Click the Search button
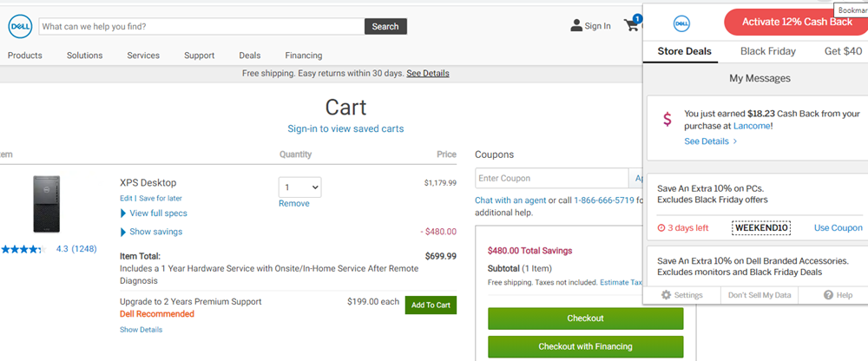The image size is (868, 361). click(x=385, y=26)
